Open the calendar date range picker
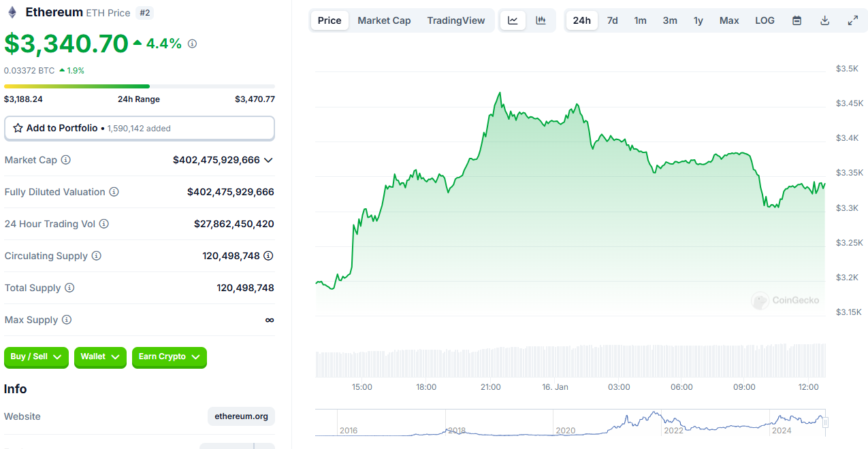 [797, 20]
